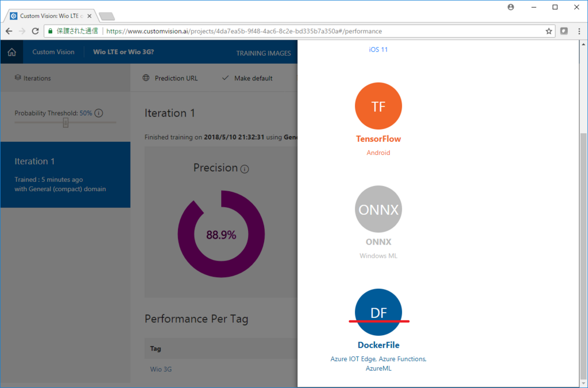Select the Custom Vision browser tab

(51, 16)
